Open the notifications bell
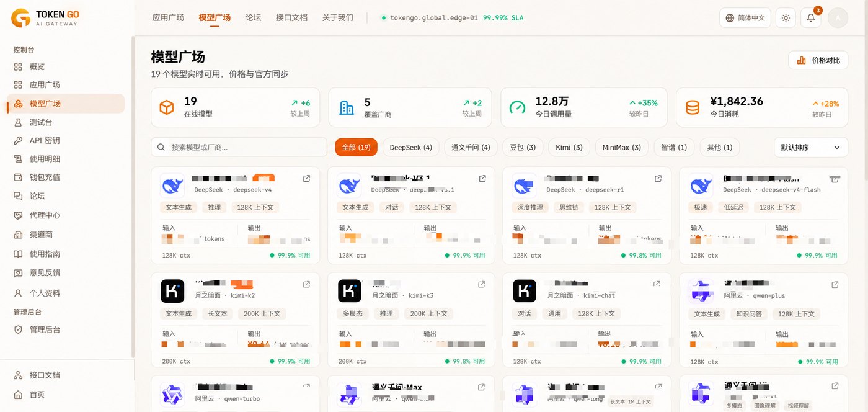 (x=811, y=18)
